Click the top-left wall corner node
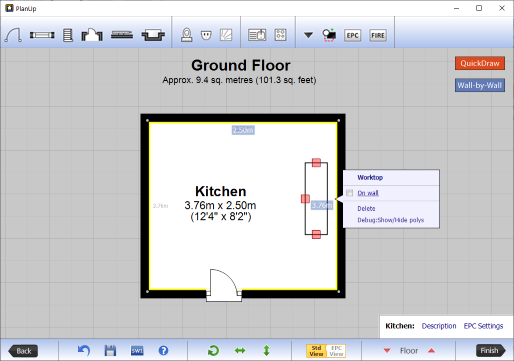This screenshot has height=361, width=514. [x=148, y=121]
